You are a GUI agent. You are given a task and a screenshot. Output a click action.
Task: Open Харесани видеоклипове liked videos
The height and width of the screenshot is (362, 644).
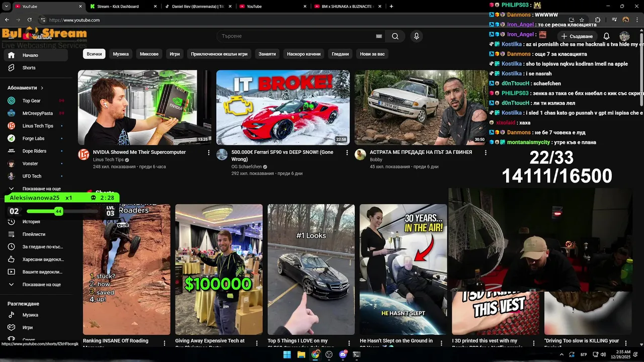click(35, 259)
